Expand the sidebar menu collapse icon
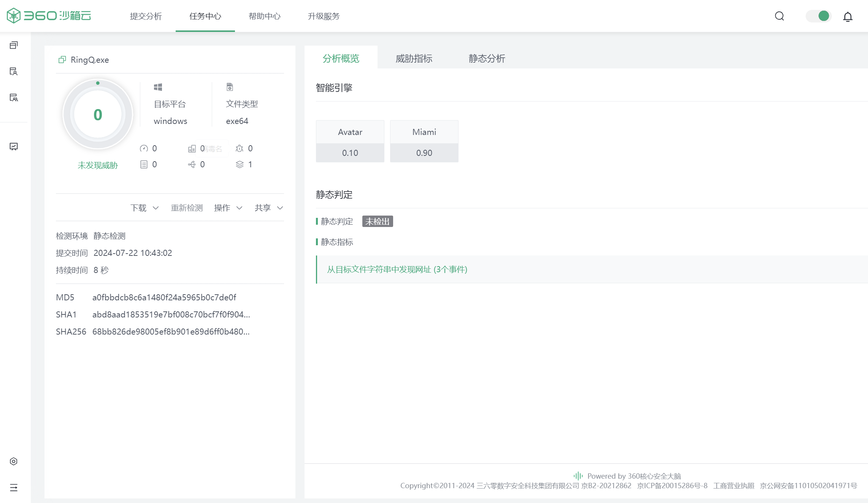868x503 pixels. 14,487
